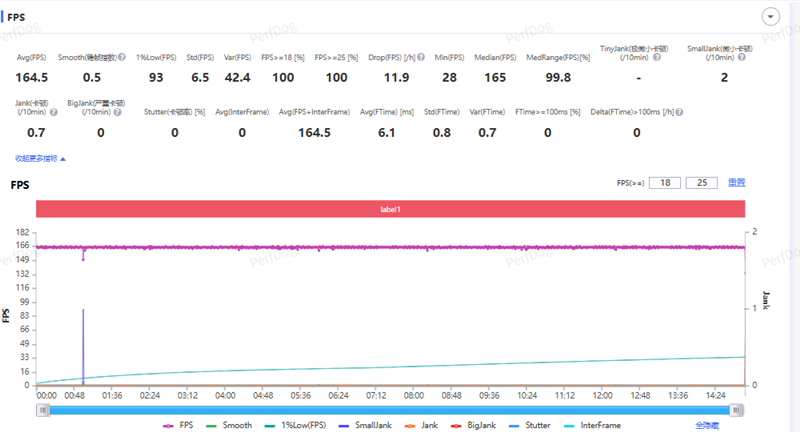Click help icon next to SmallJank metric
The height and width of the screenshot is (432, 800).
pos(741,58)
